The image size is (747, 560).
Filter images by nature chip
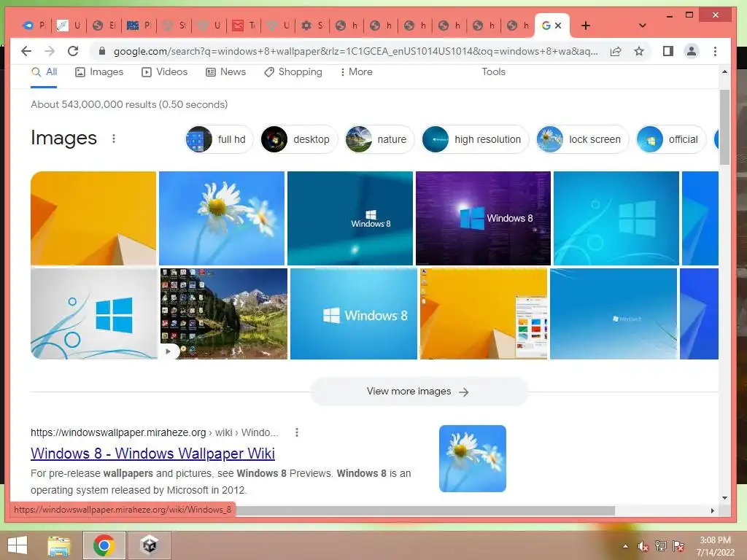click(x=379, y=139)
